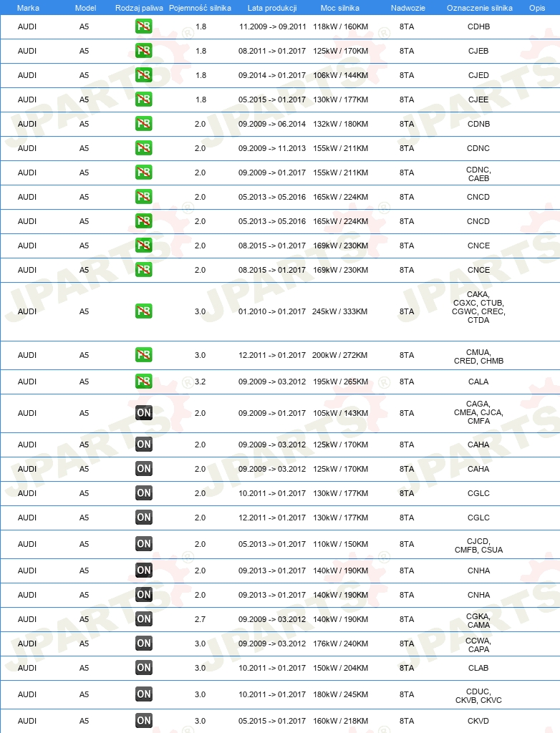Select the 200kW / 272KM power cell

click(x=340, y=355)
